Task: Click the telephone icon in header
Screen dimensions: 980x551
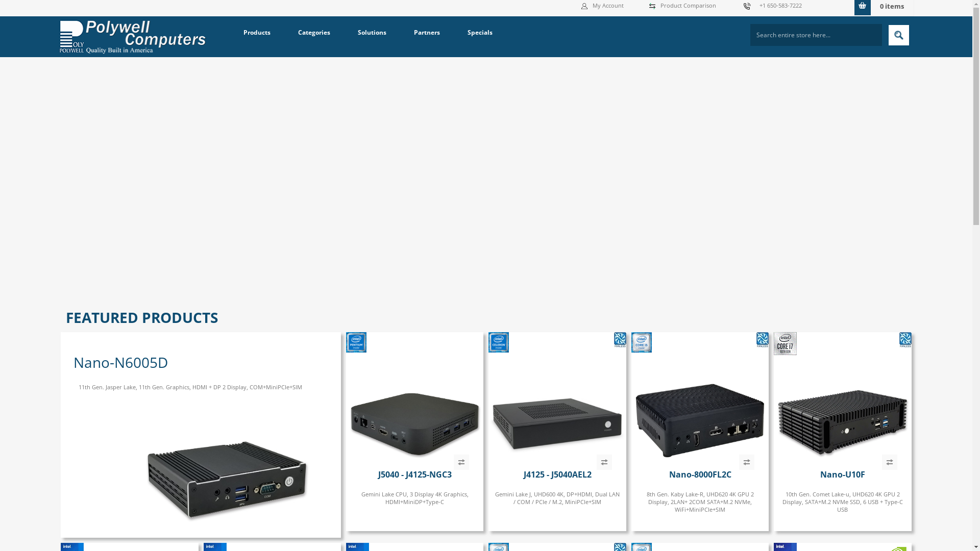Action: 747,6
